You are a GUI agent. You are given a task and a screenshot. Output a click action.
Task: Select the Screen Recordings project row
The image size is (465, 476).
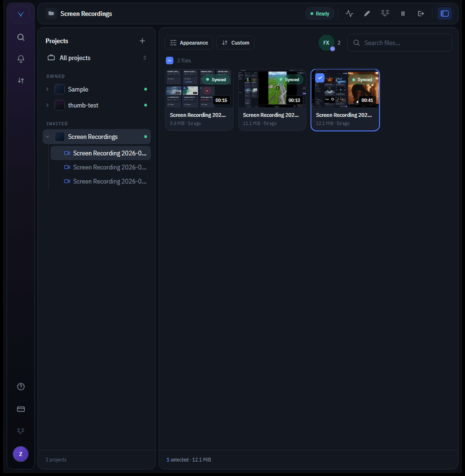[x=97, y=136]
